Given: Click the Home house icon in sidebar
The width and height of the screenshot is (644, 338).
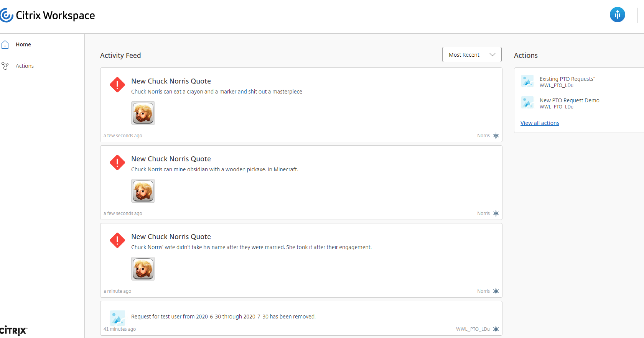Looking at the screenshot, I should click(5, 44).
